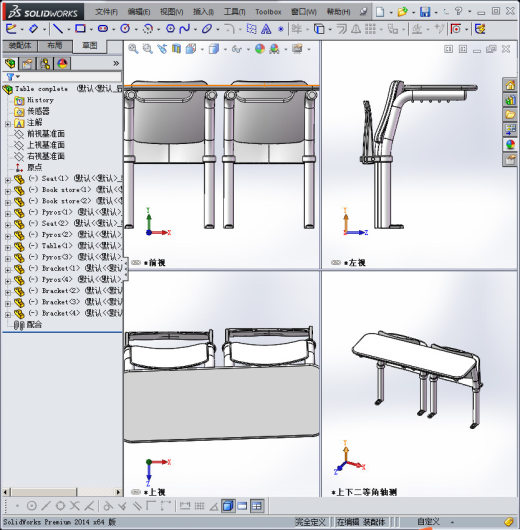
Task: Click the Zoom to Fit magnifier icon
Action: (133, 49)
